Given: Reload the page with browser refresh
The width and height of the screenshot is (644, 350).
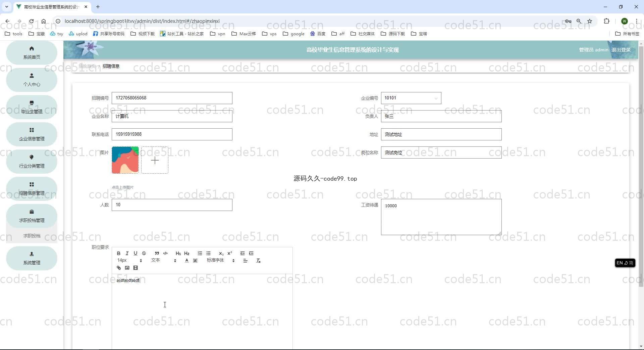Looking at the screenshot, I should click(32, 21).
